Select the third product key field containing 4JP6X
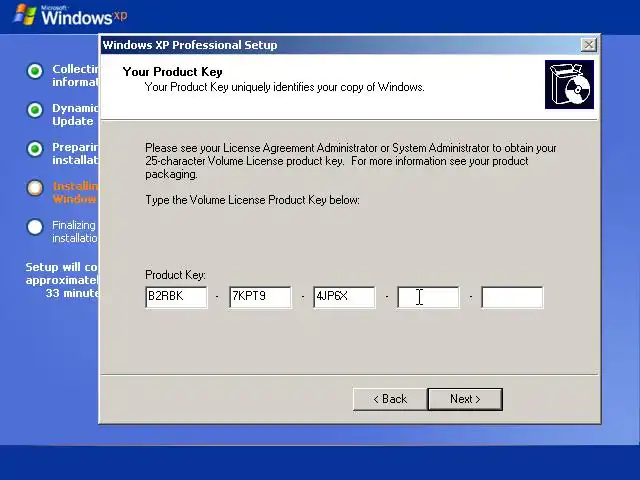 coord(344,297)
